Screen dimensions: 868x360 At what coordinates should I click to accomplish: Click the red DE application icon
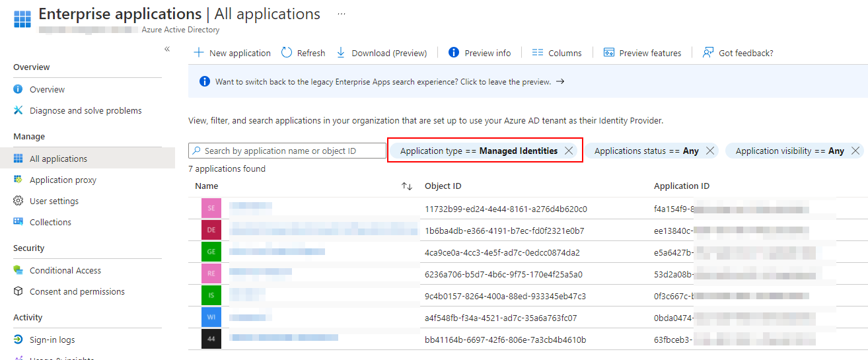211,230
